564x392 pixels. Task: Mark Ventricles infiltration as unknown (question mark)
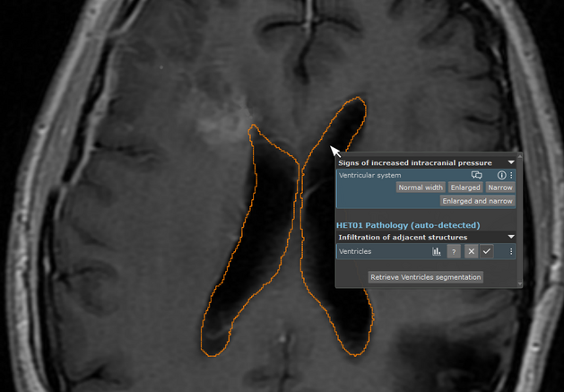pos(454,252)
